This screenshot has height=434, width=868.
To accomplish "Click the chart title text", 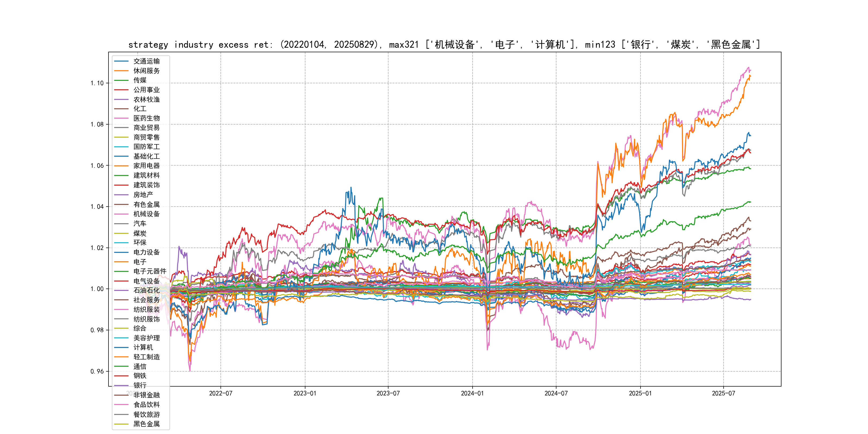I will click(x=444, y=44).
